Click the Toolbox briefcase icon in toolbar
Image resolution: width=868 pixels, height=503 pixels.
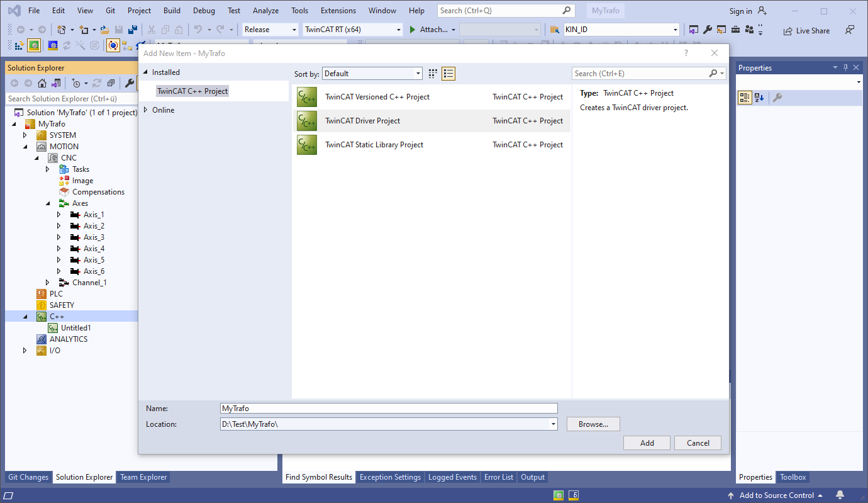pos(735,30)
